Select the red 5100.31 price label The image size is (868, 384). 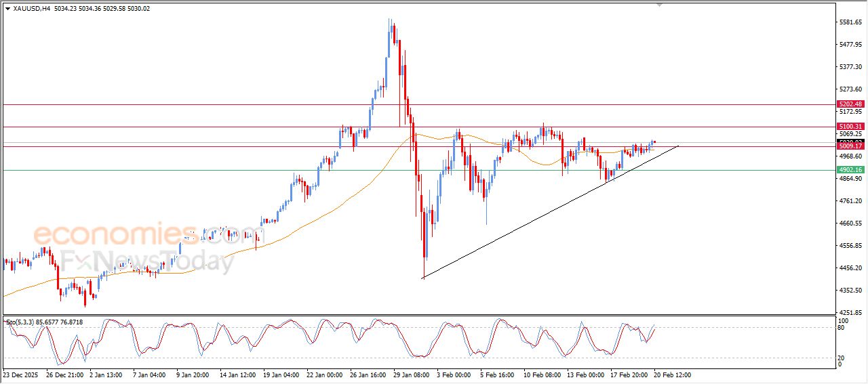click(850, 127)
